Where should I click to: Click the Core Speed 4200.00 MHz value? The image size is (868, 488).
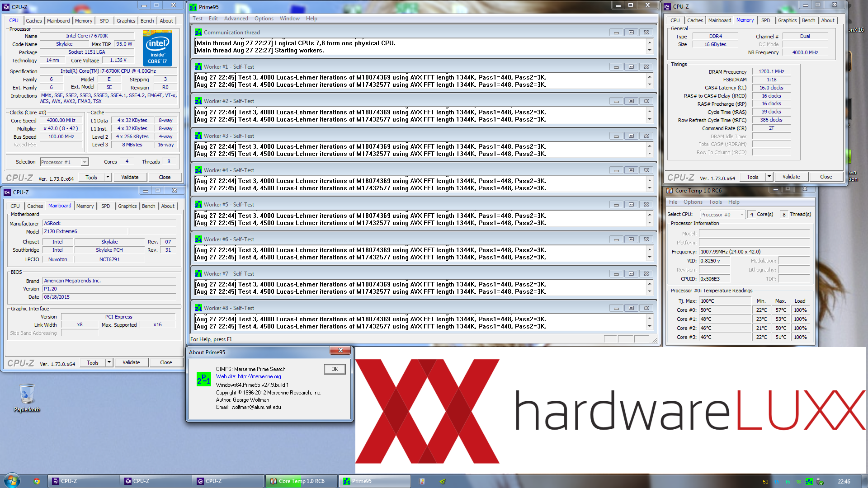[61, 121]
